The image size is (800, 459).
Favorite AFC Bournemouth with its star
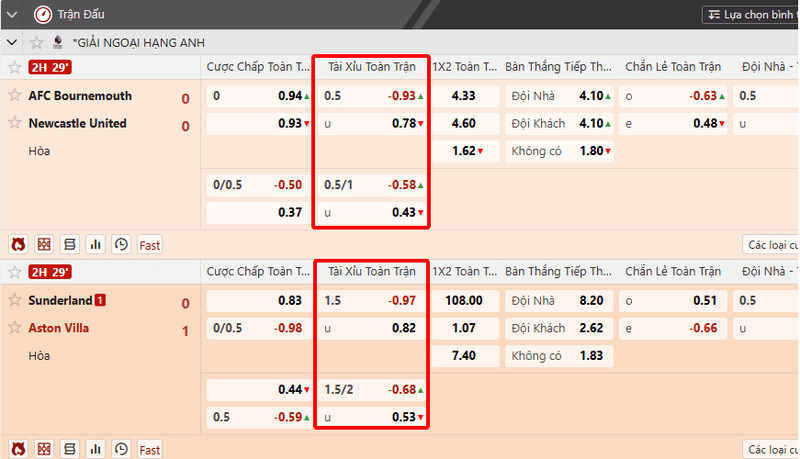(x=15, y=96)
